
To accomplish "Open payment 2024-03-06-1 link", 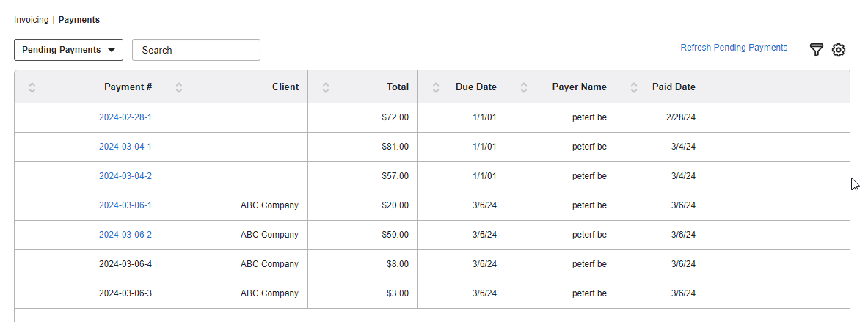I will (125, 205).
